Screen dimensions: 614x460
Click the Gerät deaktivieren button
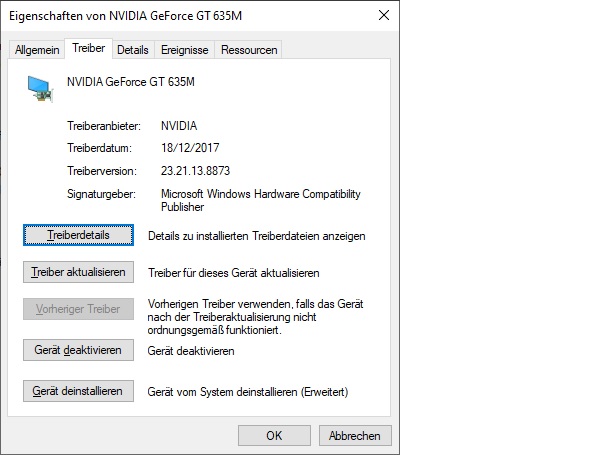(x=78, y=350)
